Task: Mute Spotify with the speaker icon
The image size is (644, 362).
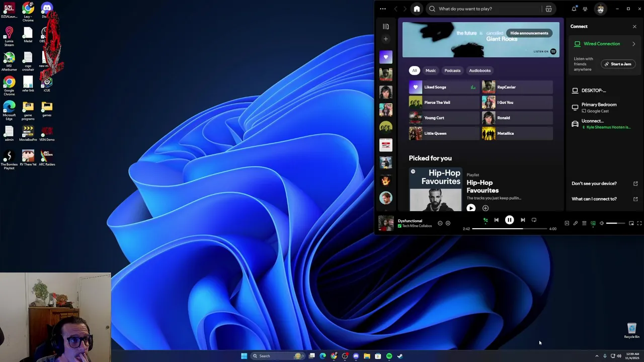Action: 602,223
